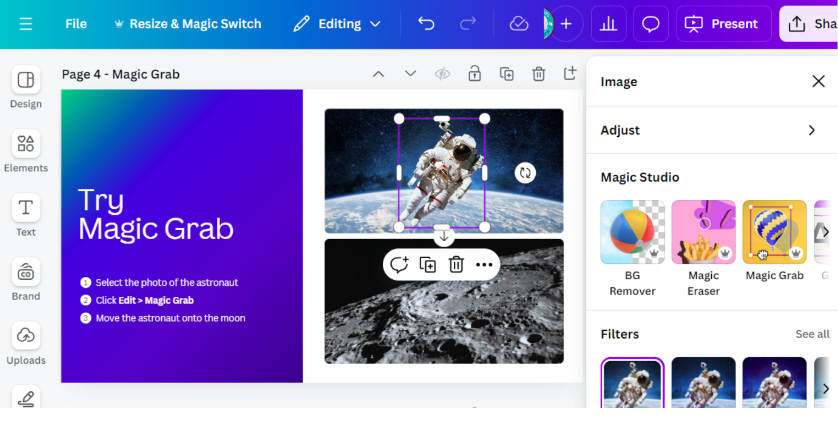
Task: Select 'Select the photo of the astronaut' text
Action: [167, 282]
